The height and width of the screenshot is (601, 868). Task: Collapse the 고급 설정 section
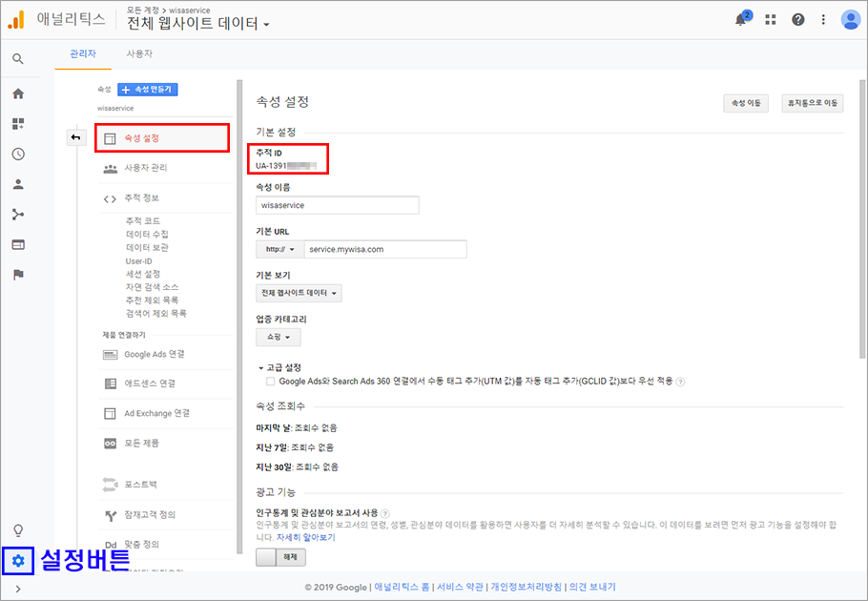pyautogui.click(x=279, y=367)
